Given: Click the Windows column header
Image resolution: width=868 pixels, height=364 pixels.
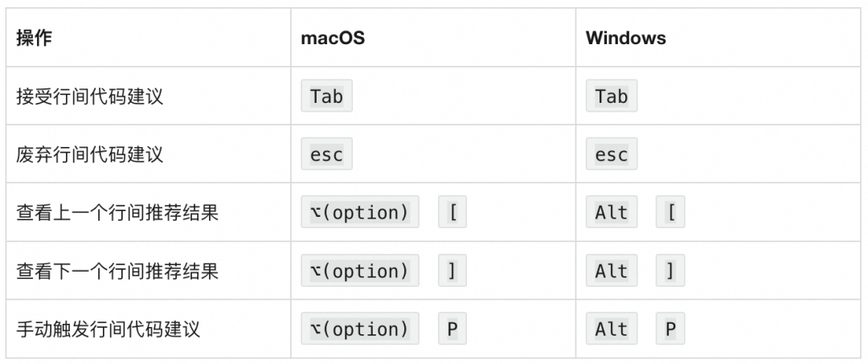Looking at the screenshot, I should pos(625,38).
